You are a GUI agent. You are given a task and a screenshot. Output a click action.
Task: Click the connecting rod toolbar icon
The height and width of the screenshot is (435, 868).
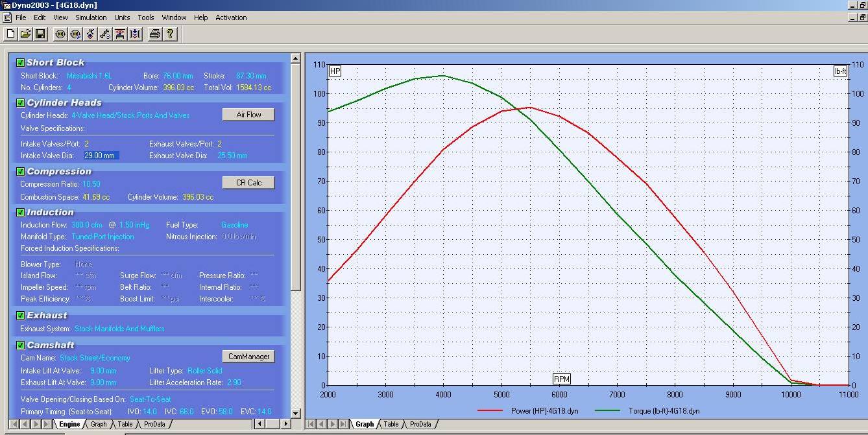click(105, 34)
